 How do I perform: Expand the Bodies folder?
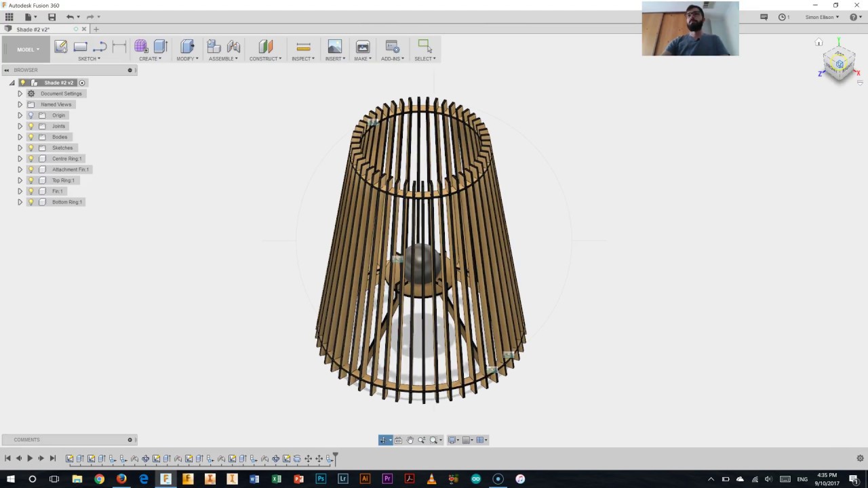20,137
